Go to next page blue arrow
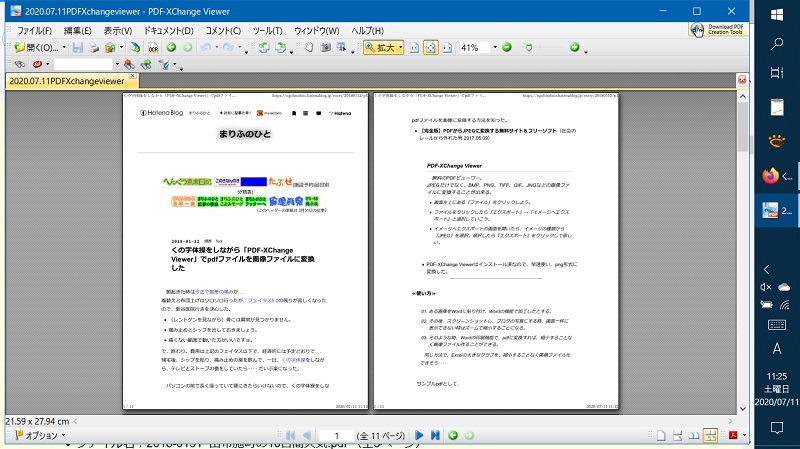Viewport: 800px width, 449px height. pos(419,435)
